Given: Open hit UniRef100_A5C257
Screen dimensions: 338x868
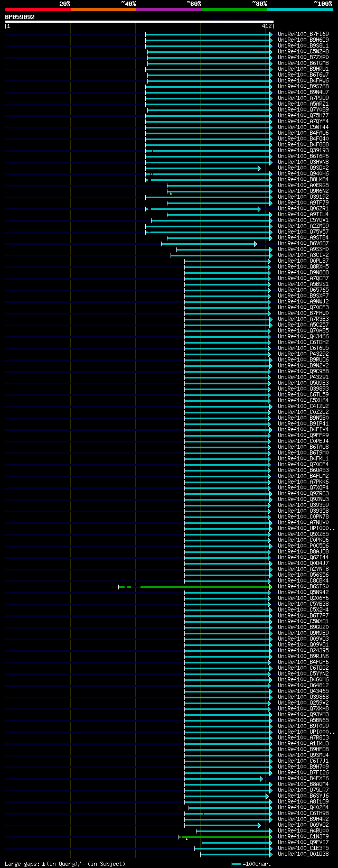Looking at the screenshot, I should tap(303, 325).
